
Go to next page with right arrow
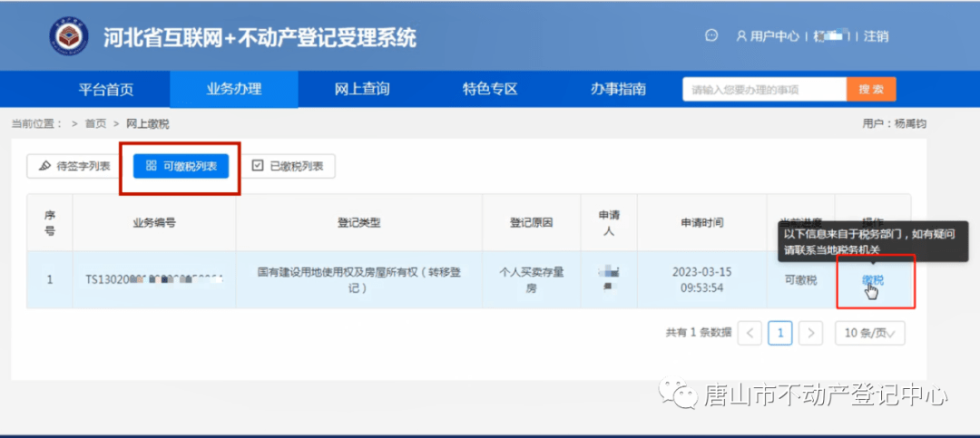[811, 333]
